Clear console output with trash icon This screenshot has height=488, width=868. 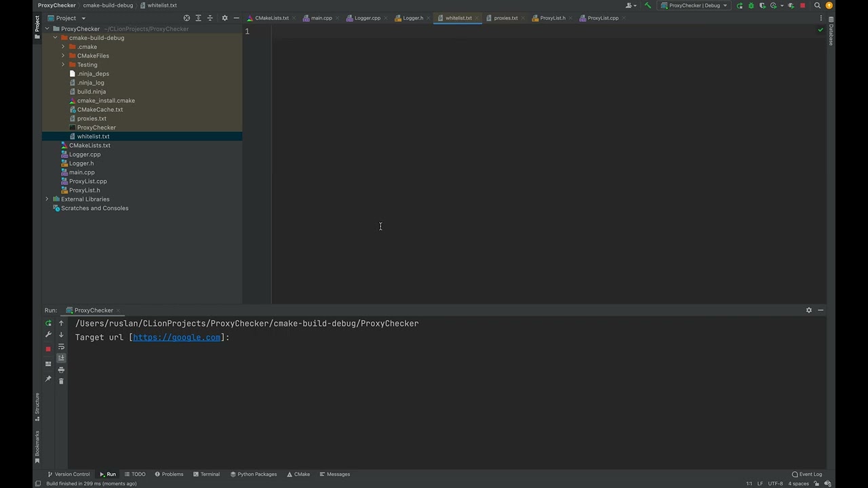(61, 382)
